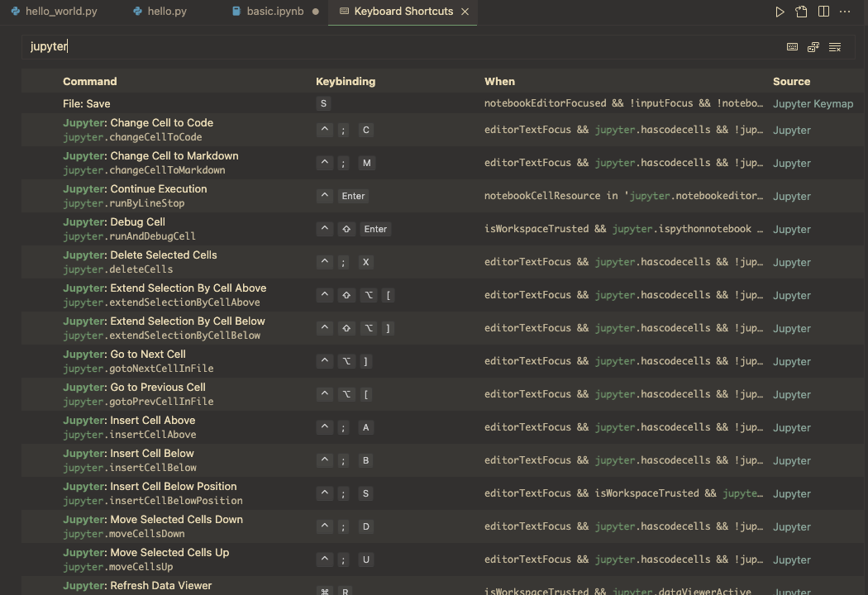Click the C key of Change Cell to Code
The image size is (868, 595).
[366, 130]
